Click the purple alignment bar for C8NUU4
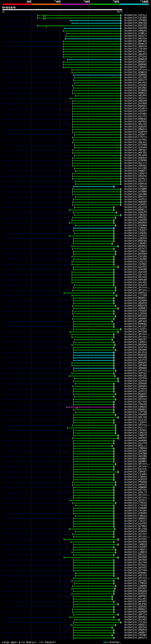 (x=91, y=407)
